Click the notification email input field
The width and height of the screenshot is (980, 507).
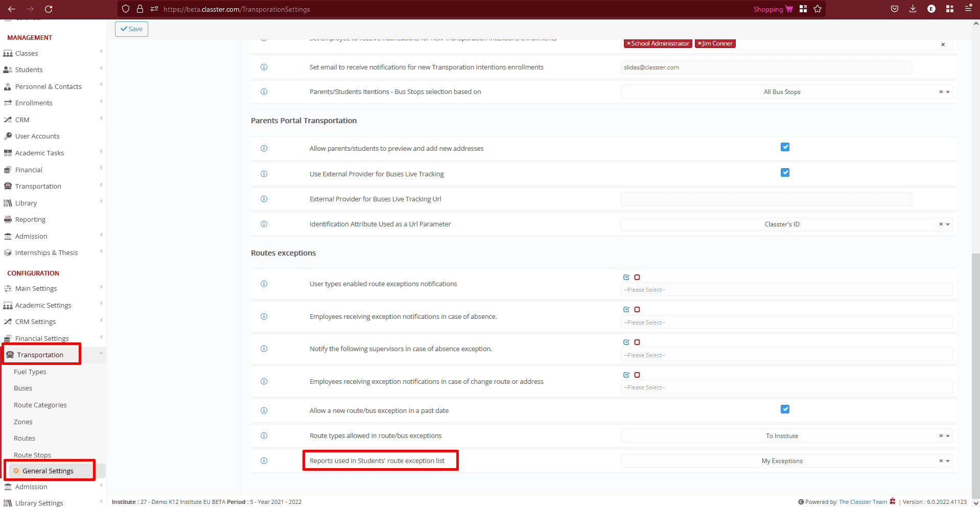[x=766, y=67]
